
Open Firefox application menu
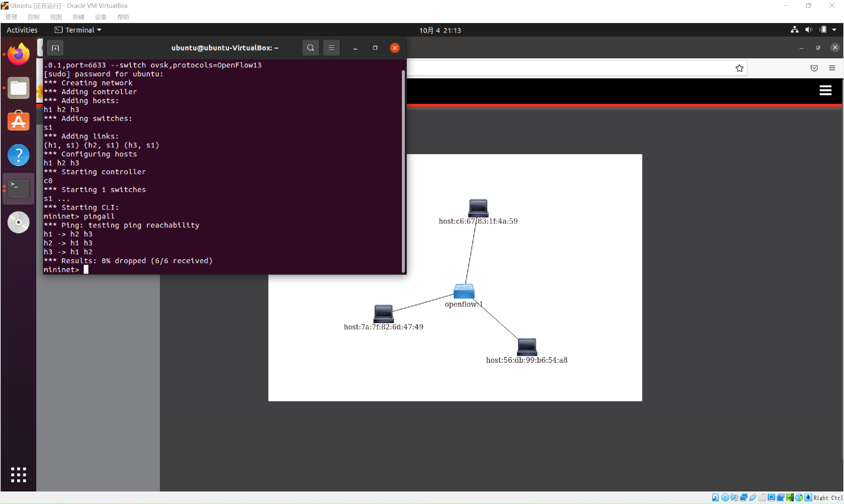coord(832,68)
